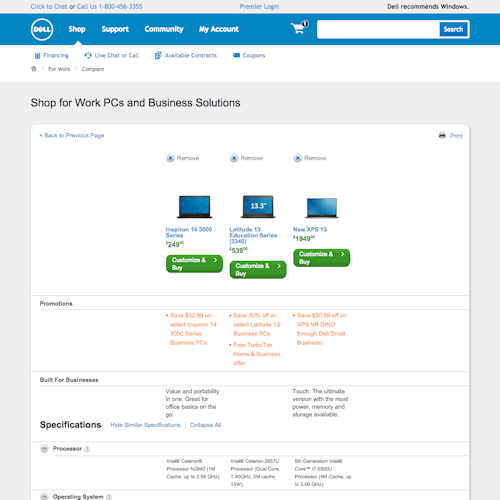Click the XPS 13 $1949 price text
This screenshot has height=500, width=500.
(304, 238)
